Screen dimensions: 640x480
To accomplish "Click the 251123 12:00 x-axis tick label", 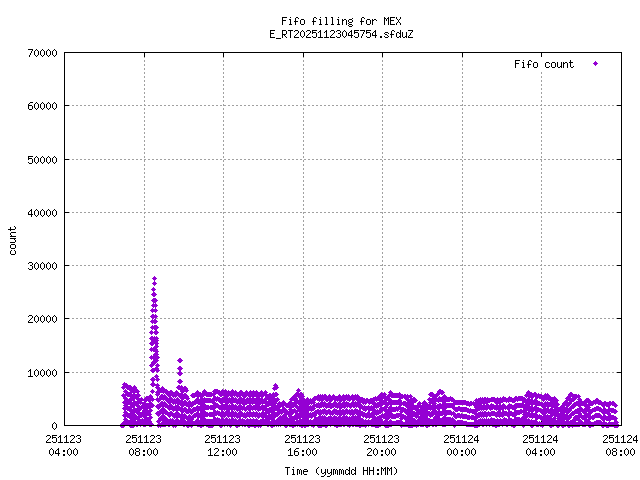I will click(x=222, y=444).
